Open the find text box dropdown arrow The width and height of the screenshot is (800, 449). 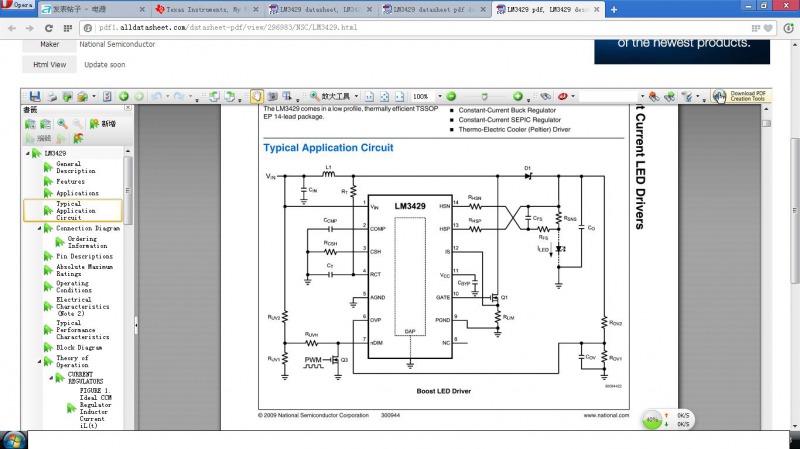coord(642,96)
